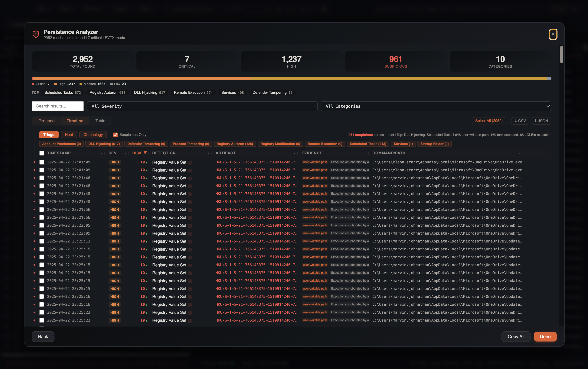Filter by DLL Hijacking (617) chip

coord(104,144)
